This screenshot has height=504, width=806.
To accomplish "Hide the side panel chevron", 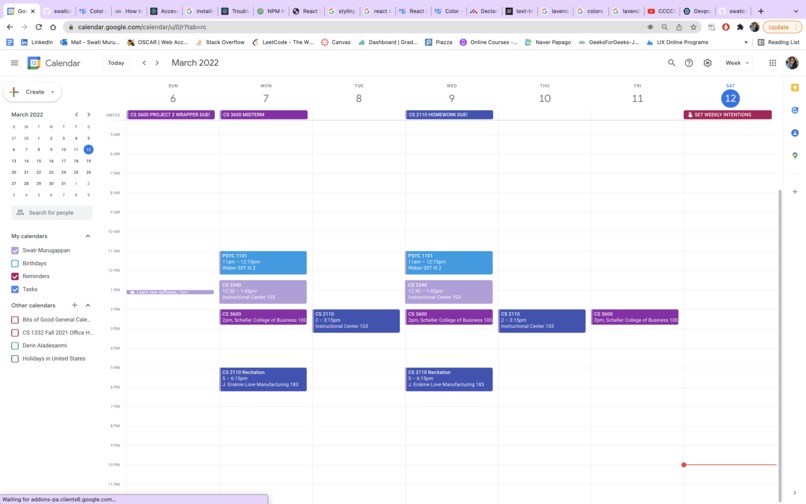I will (795, 492).
